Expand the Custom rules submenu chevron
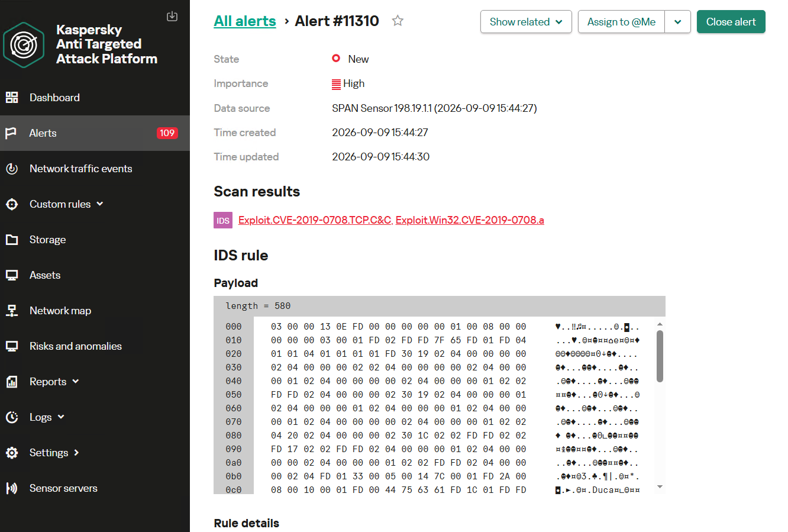 coord(100,204)
